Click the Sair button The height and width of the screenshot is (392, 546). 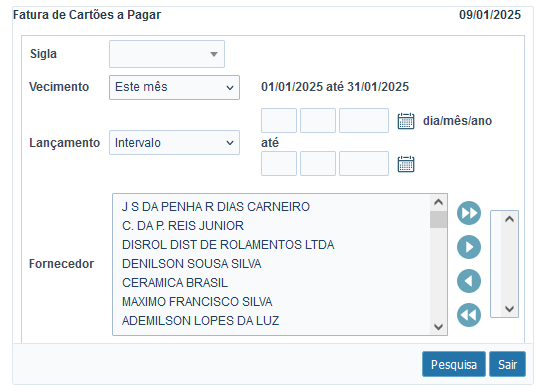(x=507, y=364)
